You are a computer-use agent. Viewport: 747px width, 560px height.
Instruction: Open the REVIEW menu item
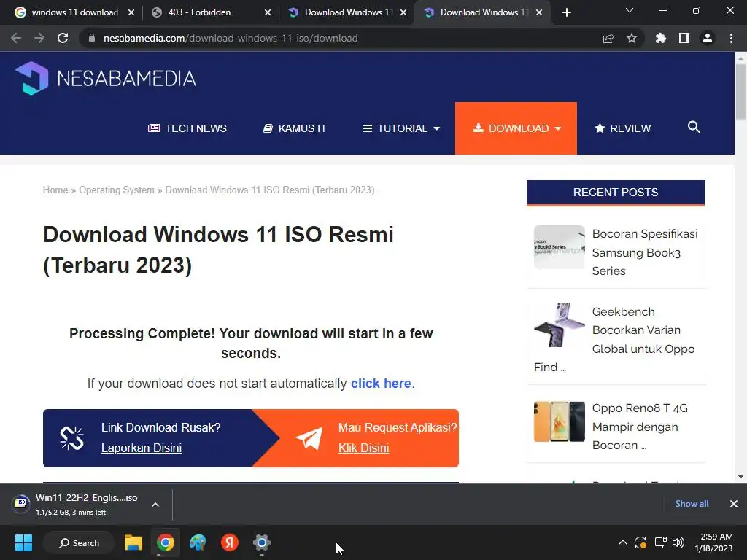pos(623,128)
